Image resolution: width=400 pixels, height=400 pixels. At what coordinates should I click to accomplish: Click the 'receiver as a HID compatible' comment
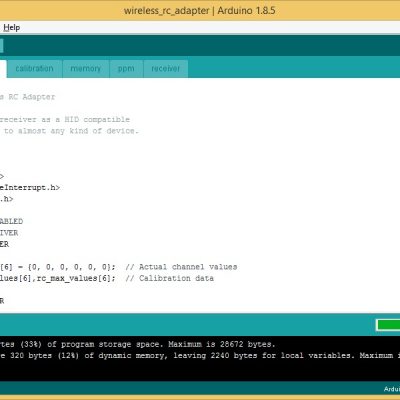pyautogui.click(x=65, y=119)
